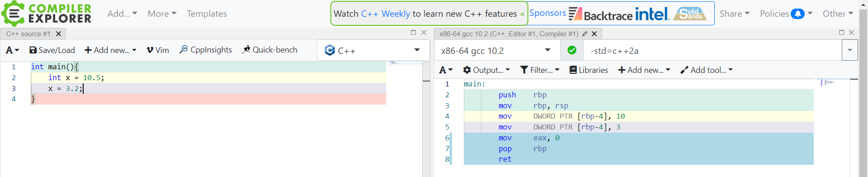Click the pop rbp assembly line
This screenshot has width=868, height=177.
pyautogui.click(x=638, y=148)
